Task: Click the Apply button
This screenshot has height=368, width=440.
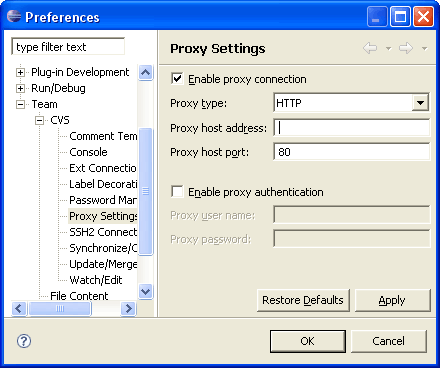Action: pos(392,300)
